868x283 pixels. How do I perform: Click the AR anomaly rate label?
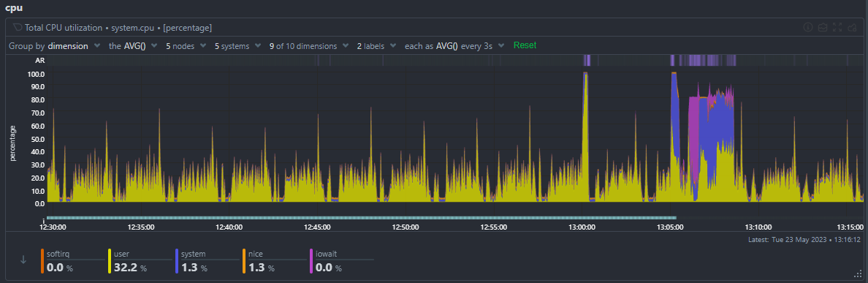(x=40, y=61)
